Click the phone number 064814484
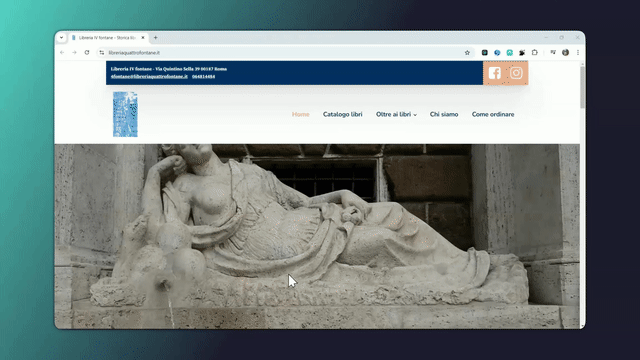This screenshot has height=360, width=640. pyautogui.click(x=203, y=76)
